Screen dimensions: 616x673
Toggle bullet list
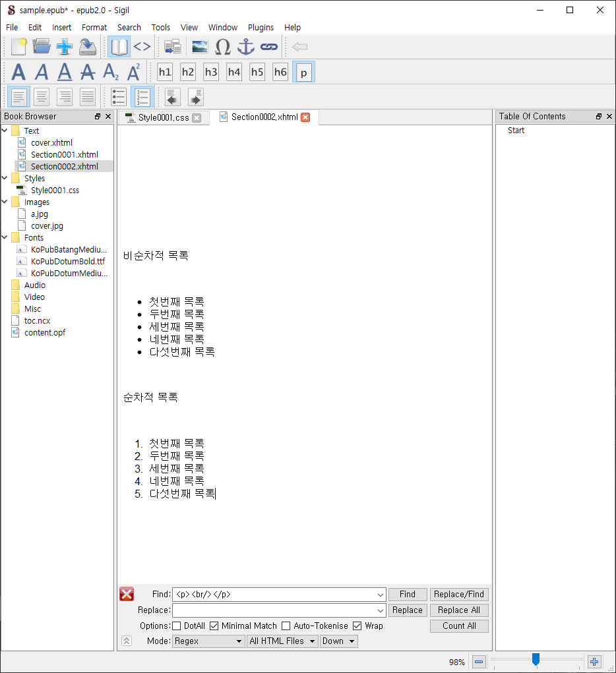click(x=119, y=97)
